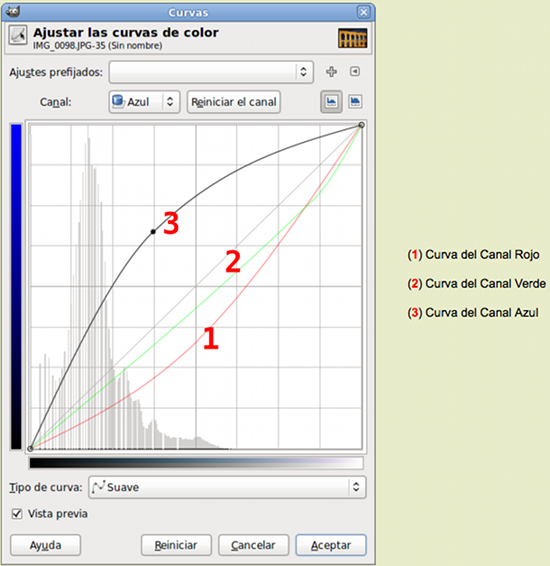Click the Cancelar button

coord(253,545)
